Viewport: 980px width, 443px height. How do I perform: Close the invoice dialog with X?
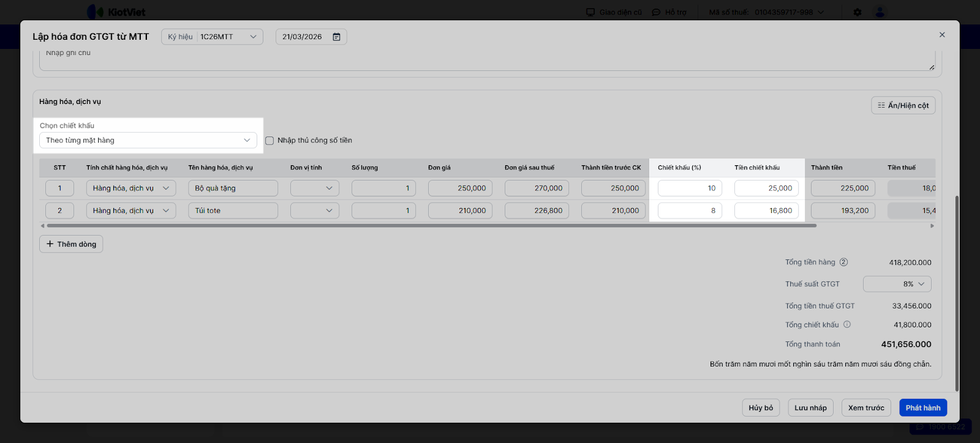(942, 35)
